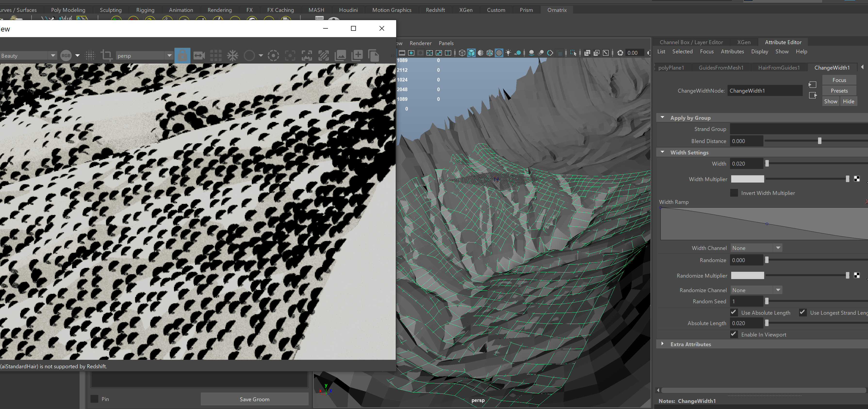Screen dimensions: 868x409
Task: Click the Save Groom button
Action: point(254,399)
